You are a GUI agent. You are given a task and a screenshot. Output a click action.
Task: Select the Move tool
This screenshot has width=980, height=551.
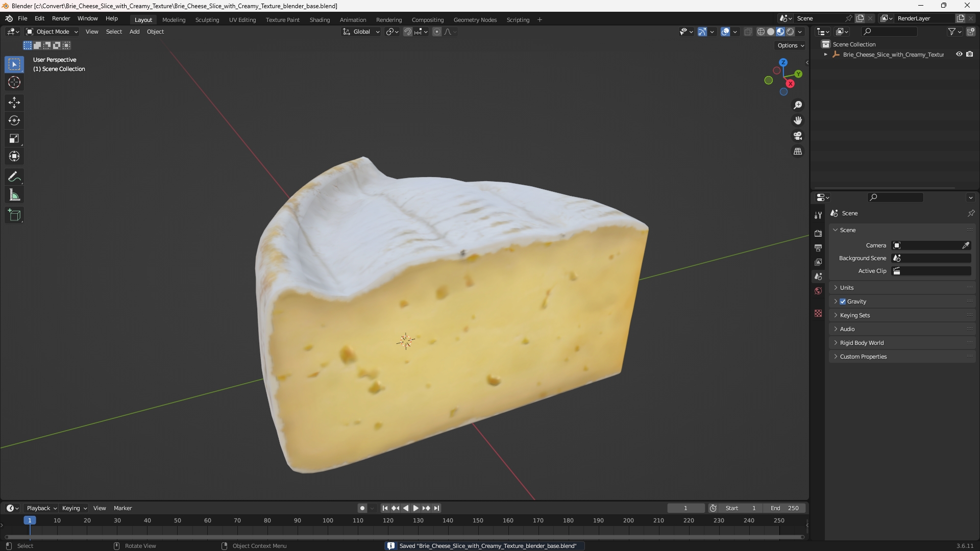click(x=14, y=103)
